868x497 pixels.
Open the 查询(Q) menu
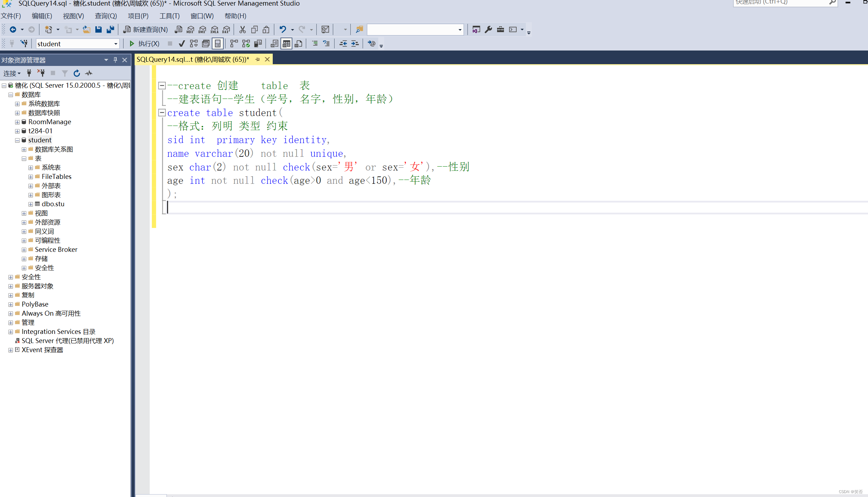click(x=106, y=16)
